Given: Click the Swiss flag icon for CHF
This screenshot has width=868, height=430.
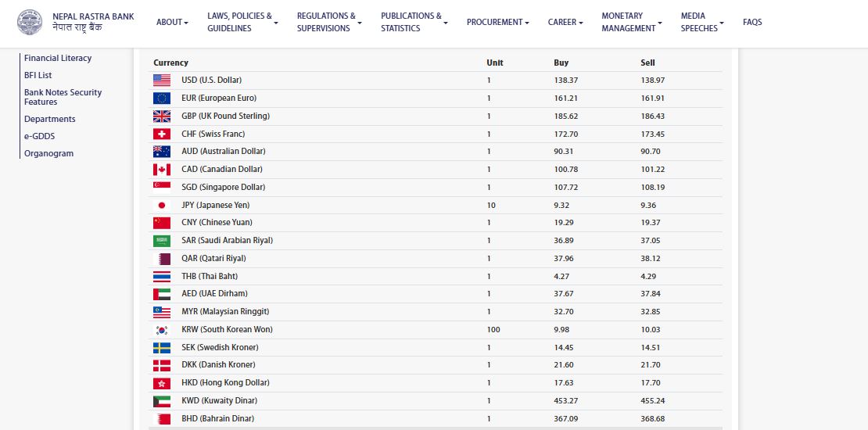Looking at the screenshot, I should pyautogui.click(x=162, y=134).
